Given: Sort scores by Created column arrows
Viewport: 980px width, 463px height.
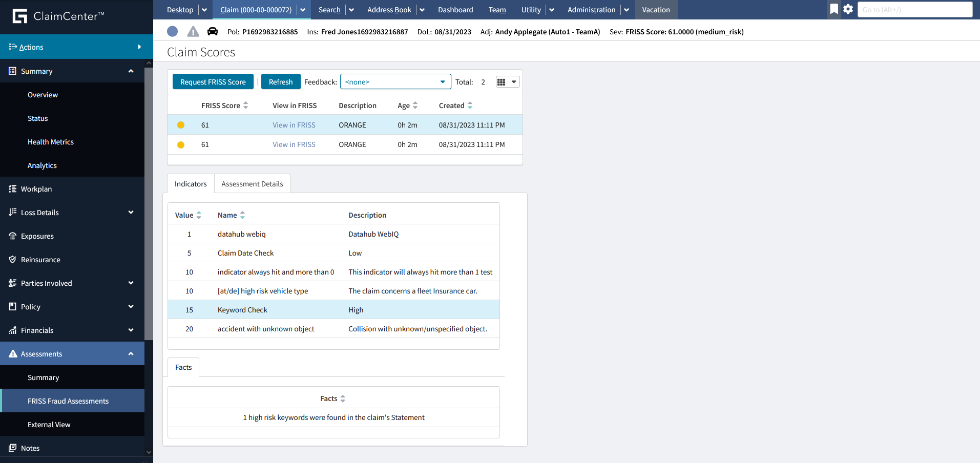Looking at the screenshot, I should click(470, 106).
